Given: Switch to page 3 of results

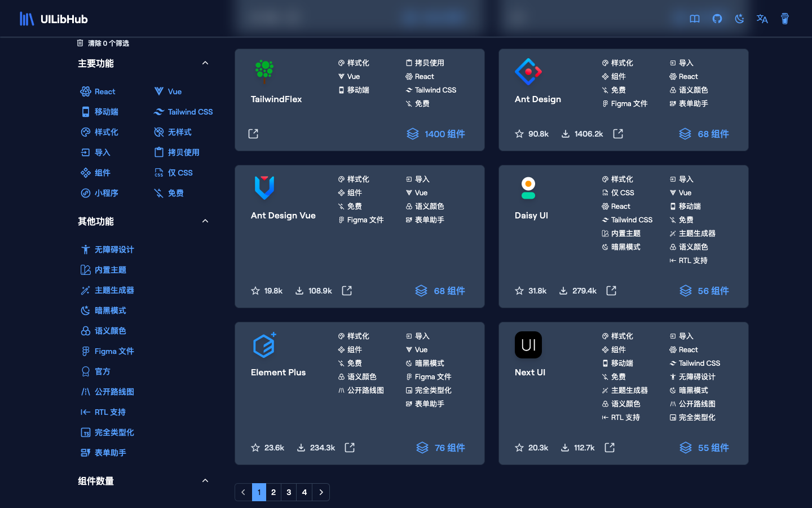Looking at the screenshot, I should 289,492.
